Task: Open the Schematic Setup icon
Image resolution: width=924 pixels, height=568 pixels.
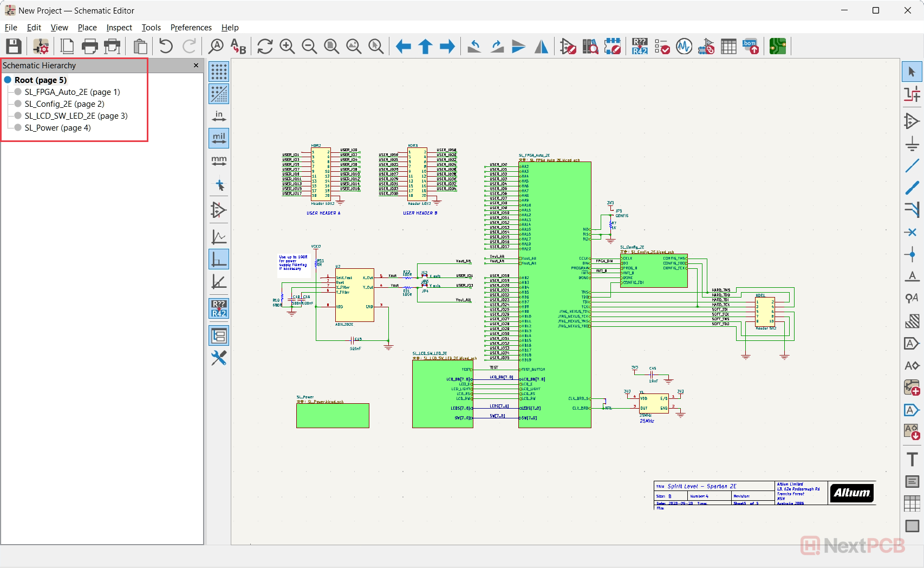Action: coord(41,47)
